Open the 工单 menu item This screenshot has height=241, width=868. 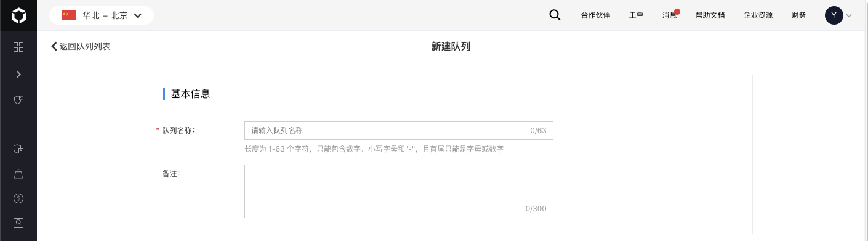(636, 15)
